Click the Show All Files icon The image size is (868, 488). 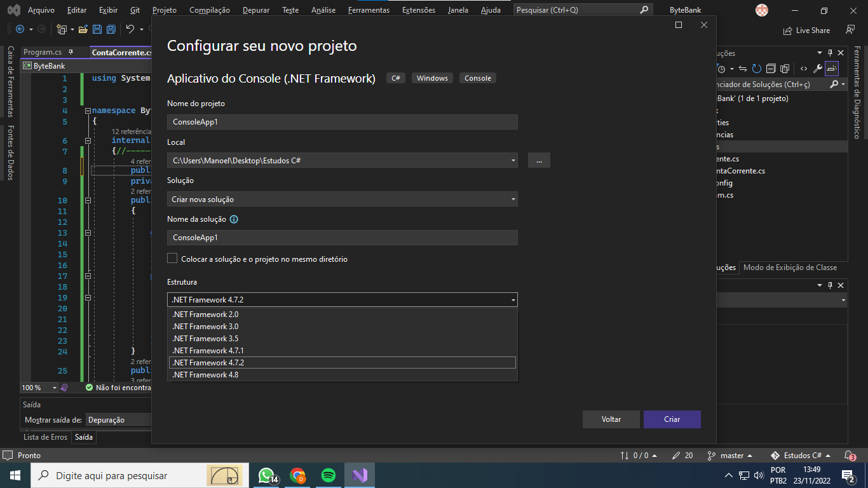785,68
